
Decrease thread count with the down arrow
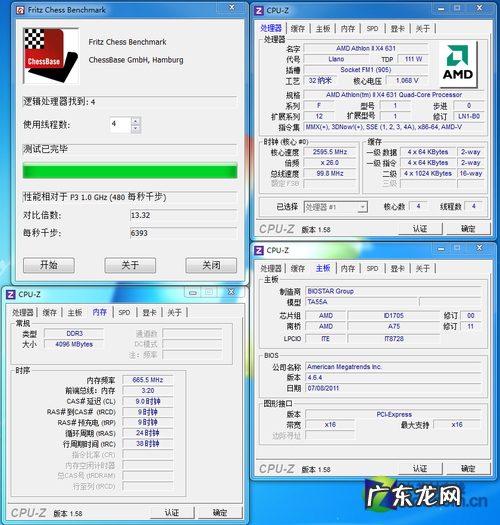point(136,129)
